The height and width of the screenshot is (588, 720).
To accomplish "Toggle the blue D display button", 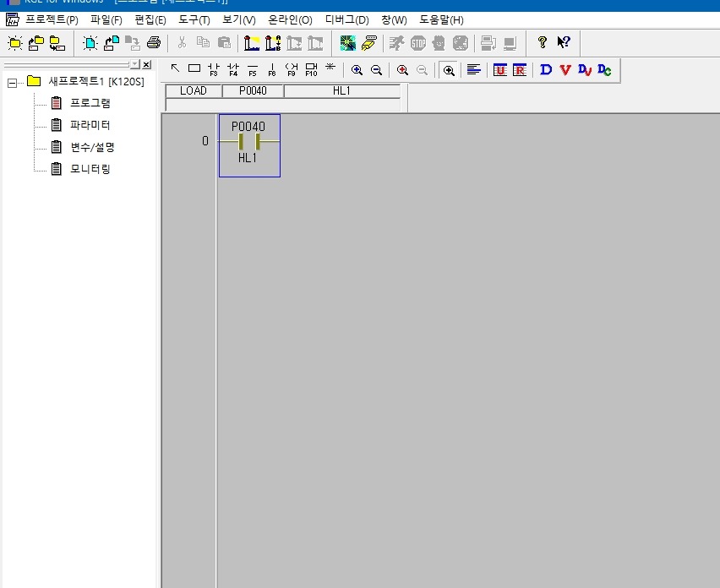I will tap(545, 70).
